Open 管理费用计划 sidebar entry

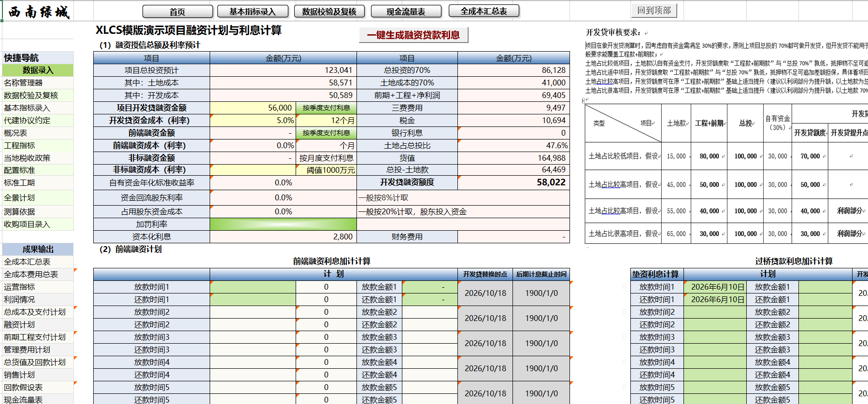pyautogui.click(x=38, y=349)
